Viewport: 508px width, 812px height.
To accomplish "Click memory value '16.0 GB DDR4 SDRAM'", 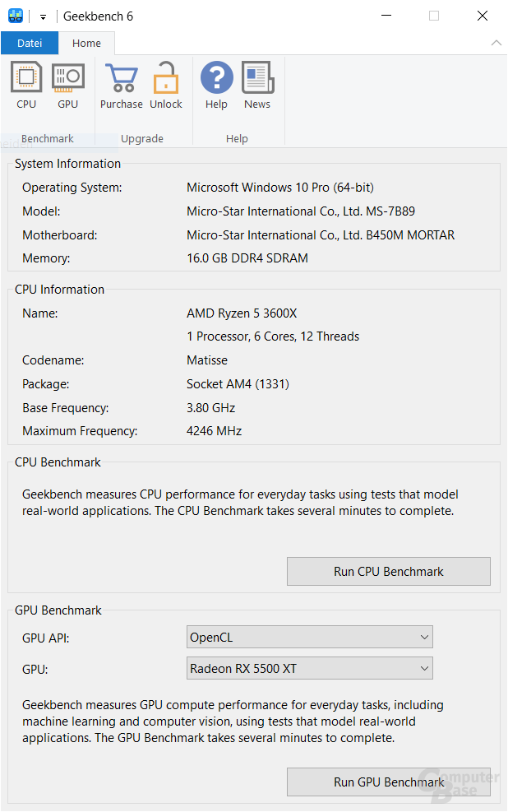I will 247,258.
